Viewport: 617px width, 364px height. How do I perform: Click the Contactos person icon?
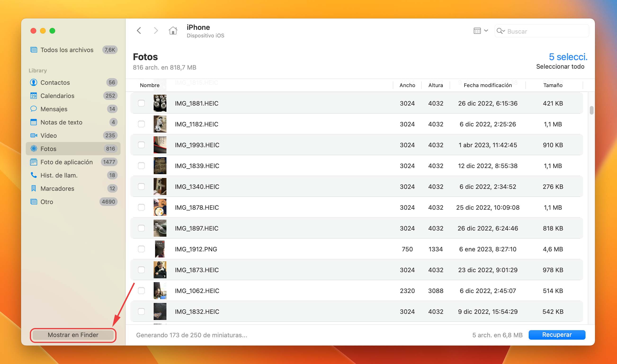(x=34, y=82)
